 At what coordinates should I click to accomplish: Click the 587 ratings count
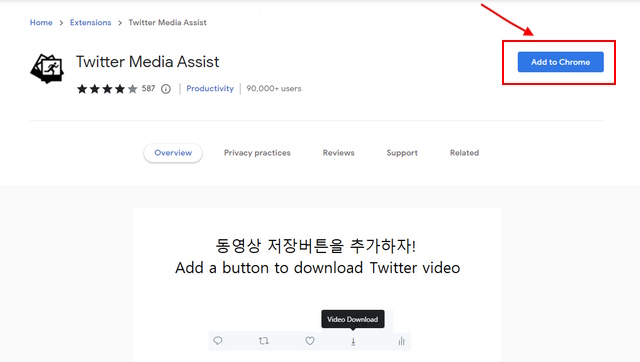click(148, 89)
